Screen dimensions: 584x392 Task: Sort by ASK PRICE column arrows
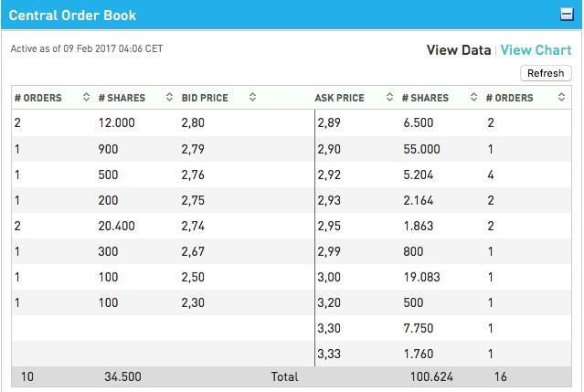coord(389,97)
